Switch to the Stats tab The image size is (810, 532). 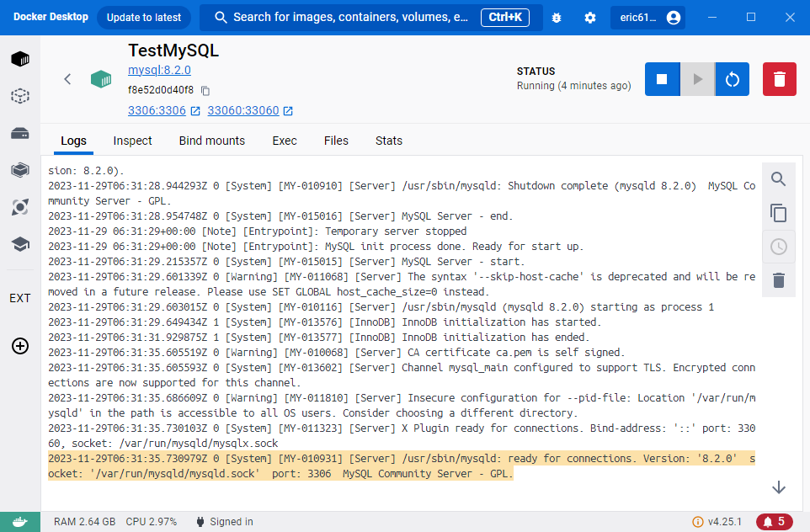click(x=389, y=141)
